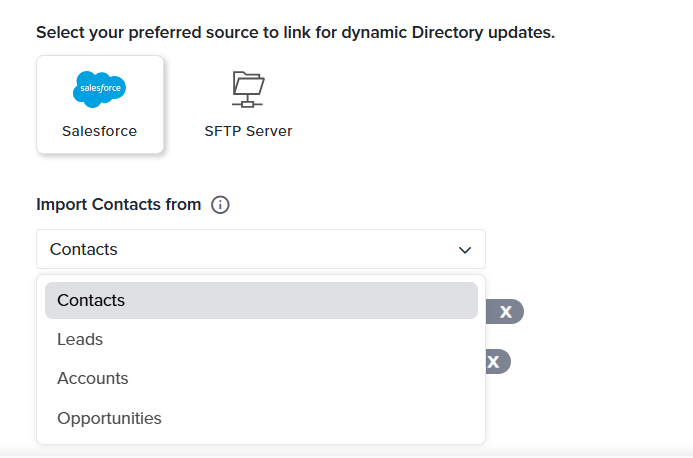Remove the lower tag with its X

point(493,362)
